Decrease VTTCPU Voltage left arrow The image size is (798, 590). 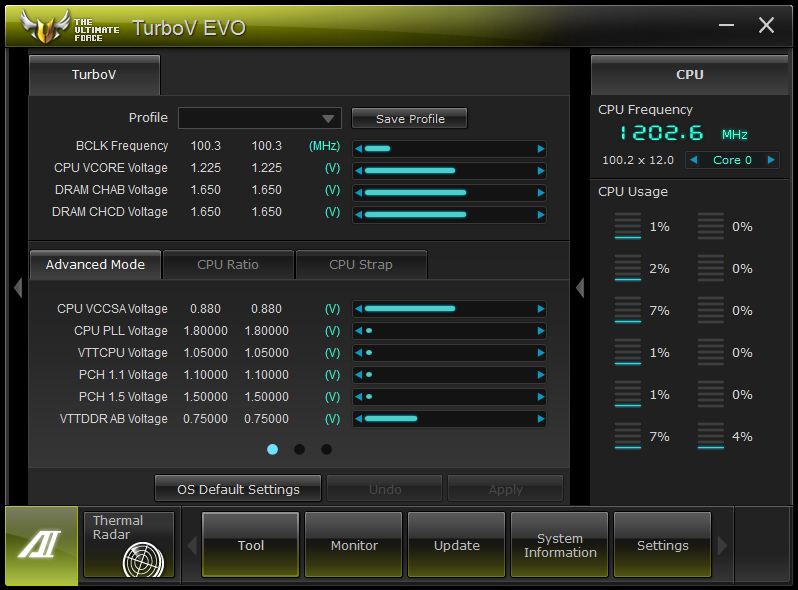pos(359,352)
